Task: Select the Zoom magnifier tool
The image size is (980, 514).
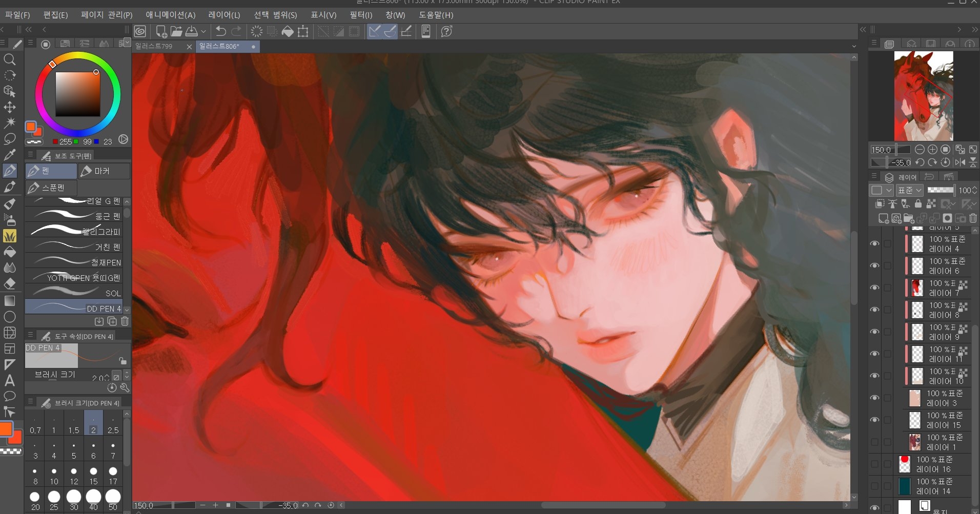Action: click(9, 60)
